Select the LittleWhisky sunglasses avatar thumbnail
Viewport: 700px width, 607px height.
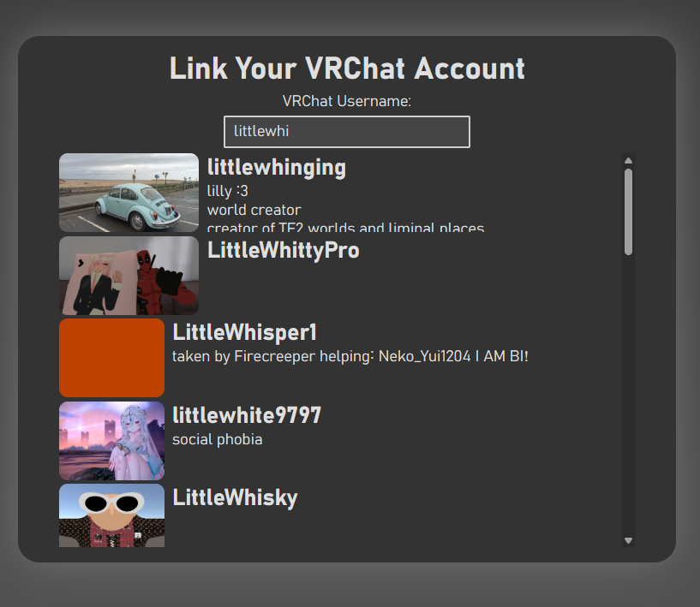111,515
